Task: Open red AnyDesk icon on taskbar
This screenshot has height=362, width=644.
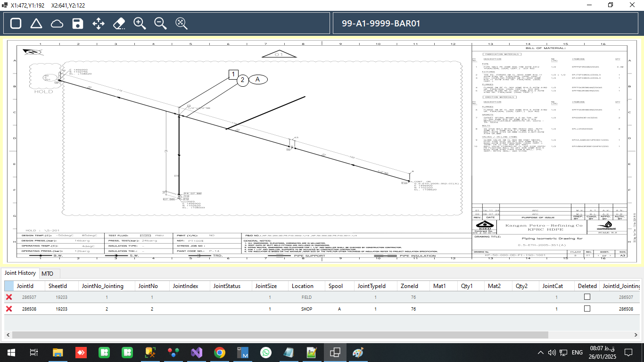Action: (81, 352)
